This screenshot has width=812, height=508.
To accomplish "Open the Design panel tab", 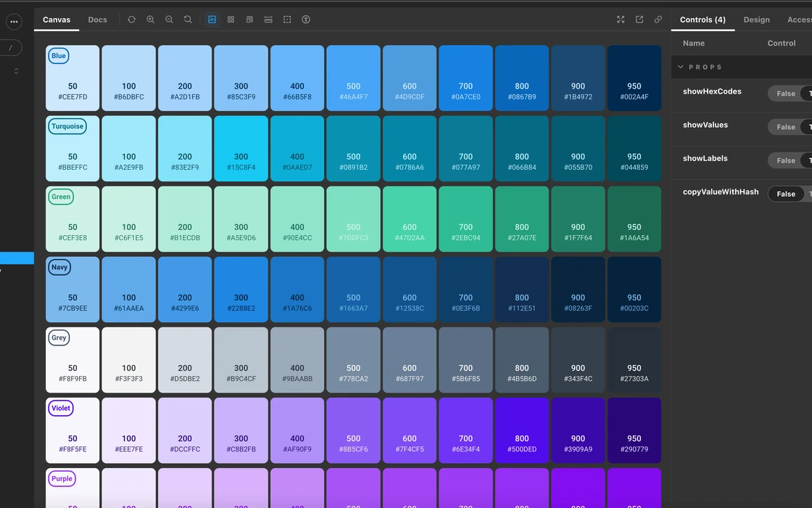I will click(757, 20).
